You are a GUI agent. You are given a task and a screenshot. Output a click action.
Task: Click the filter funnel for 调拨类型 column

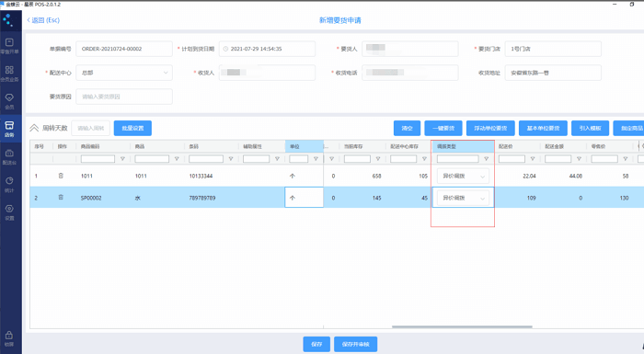487,158
